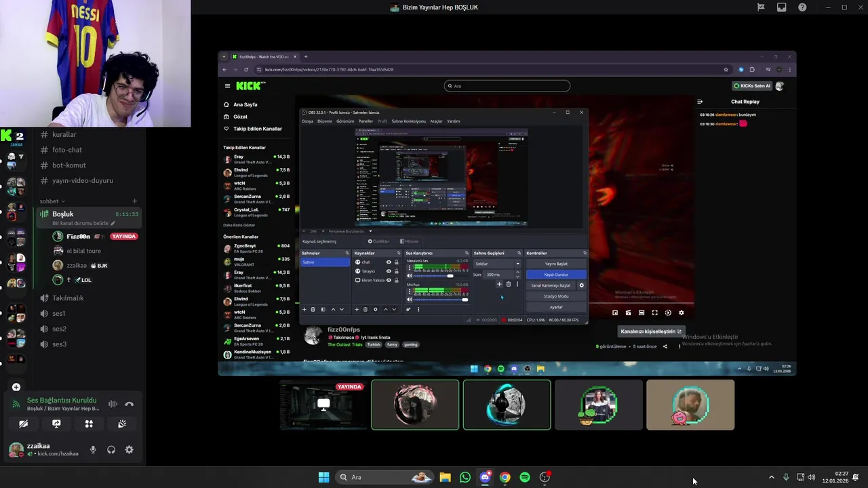Open source properties gear in OBS Kaynaklar

375,309
